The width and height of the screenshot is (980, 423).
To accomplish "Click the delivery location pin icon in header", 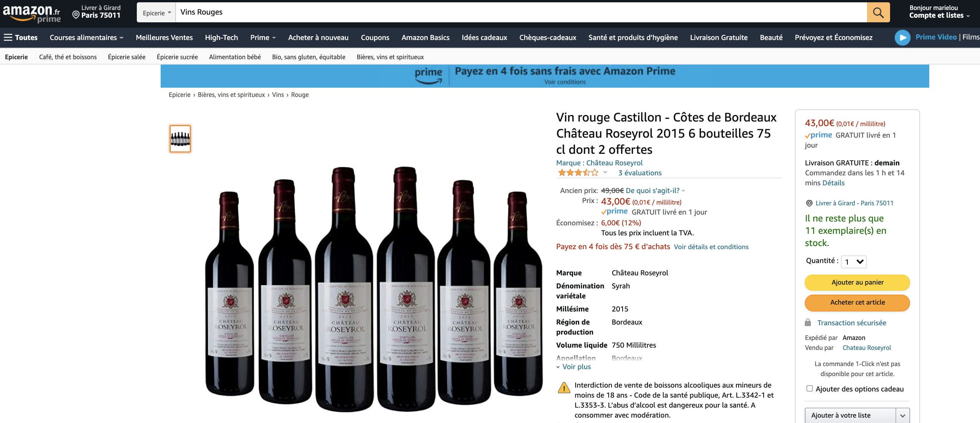I will click(x=76, y=15).
